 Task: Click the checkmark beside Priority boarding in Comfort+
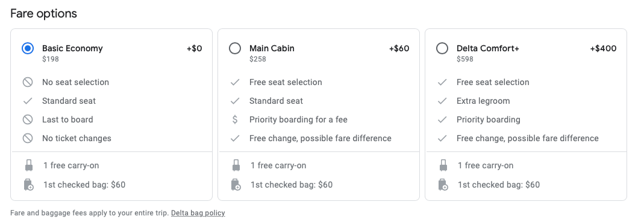[x=442, y=120]
